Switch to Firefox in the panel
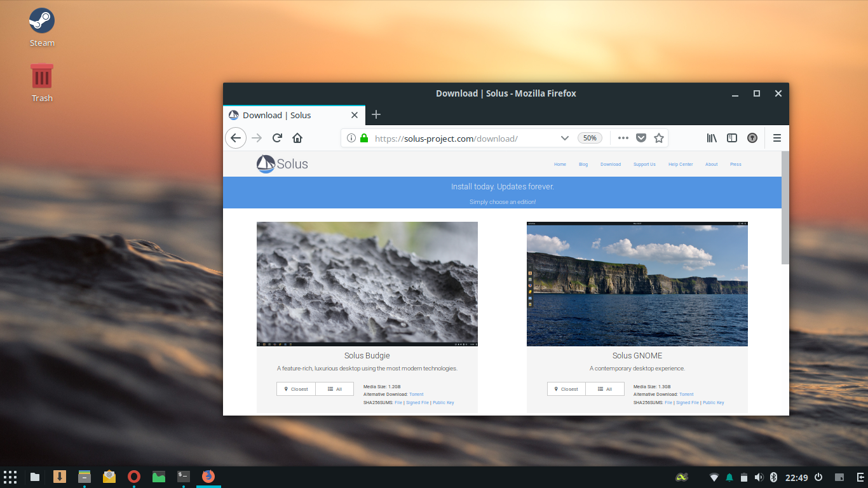The height and width of the screenshot is (488, 868). [208, 476]
